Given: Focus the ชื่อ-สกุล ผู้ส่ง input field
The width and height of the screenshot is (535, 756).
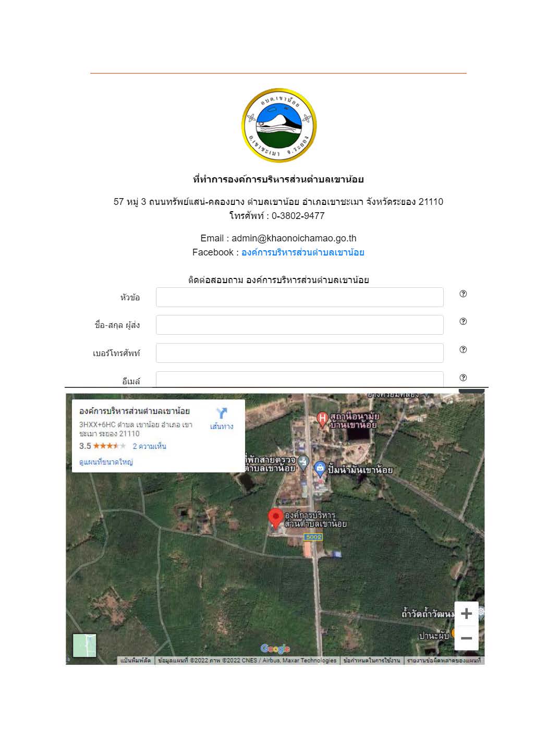Looking at the screenshot, I should (x=300, y=325).
